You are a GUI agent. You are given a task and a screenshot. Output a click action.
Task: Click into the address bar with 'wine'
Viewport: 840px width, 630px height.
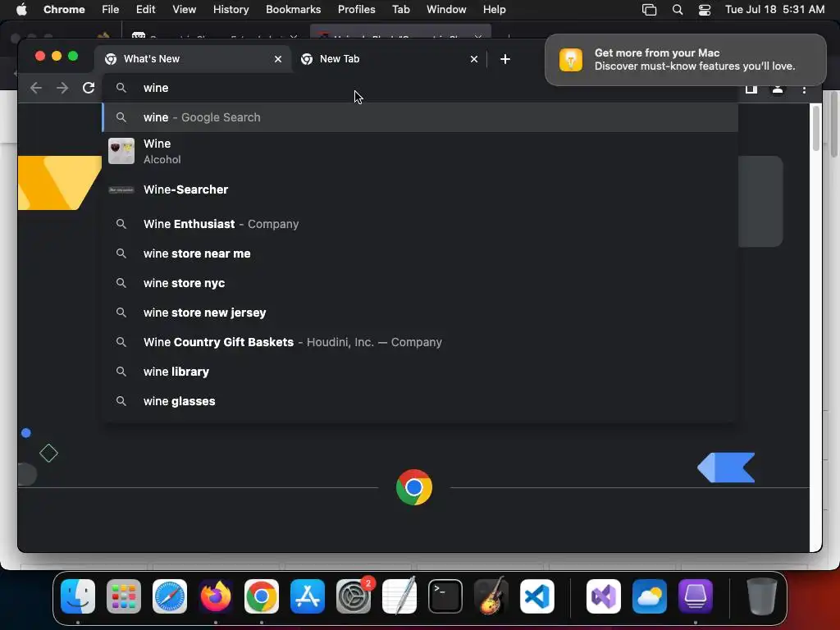(420, 88)
